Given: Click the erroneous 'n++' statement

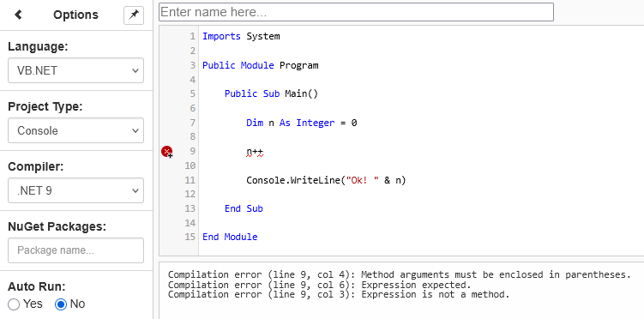Looking at the screenshot, I should click(x=255, y=153).
